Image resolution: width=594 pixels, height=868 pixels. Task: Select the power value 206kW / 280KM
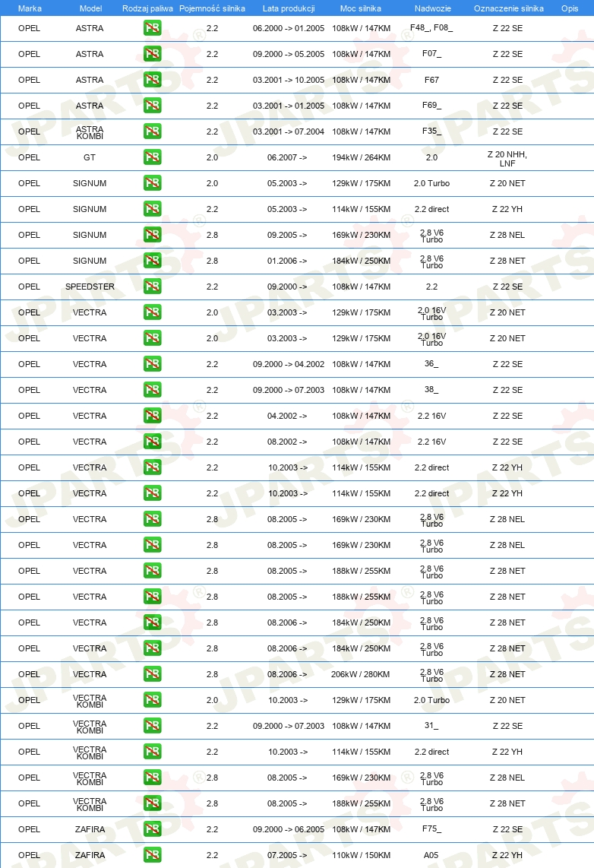click(361, 673)
